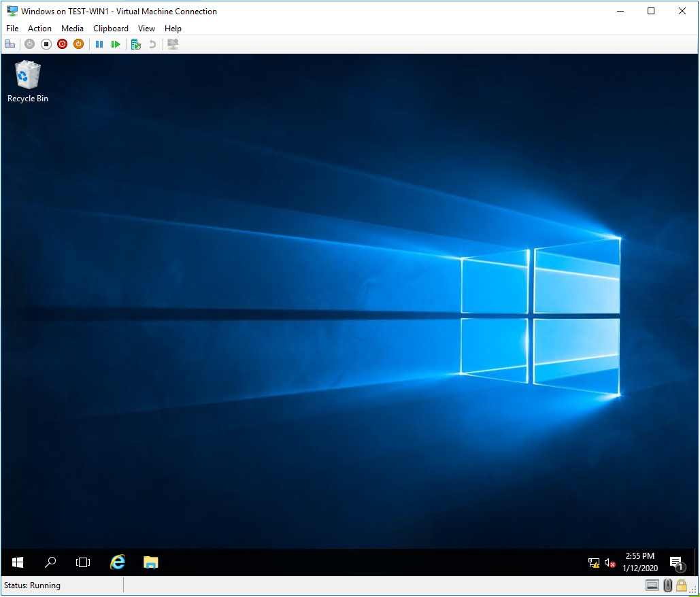700x597 pixels.
Task: Turn off the VM with the stop icon
Action: click(46, 44)
